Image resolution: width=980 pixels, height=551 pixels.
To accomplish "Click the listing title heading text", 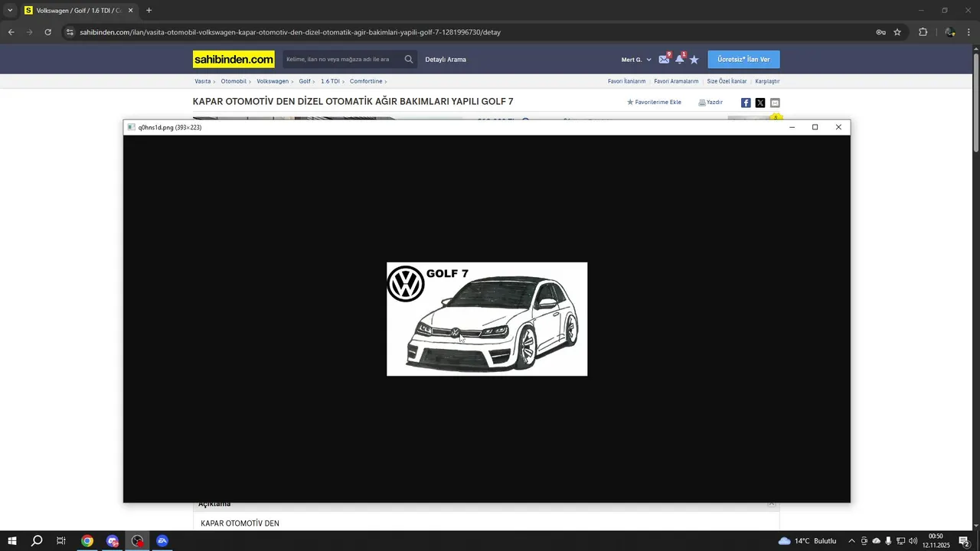I will [x=353, y=101].
